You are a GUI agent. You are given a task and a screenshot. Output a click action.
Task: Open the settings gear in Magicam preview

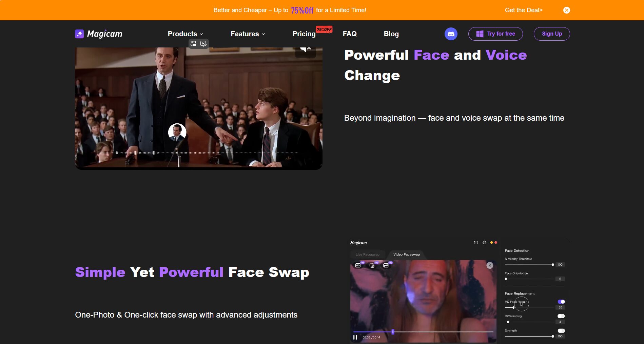484,242
